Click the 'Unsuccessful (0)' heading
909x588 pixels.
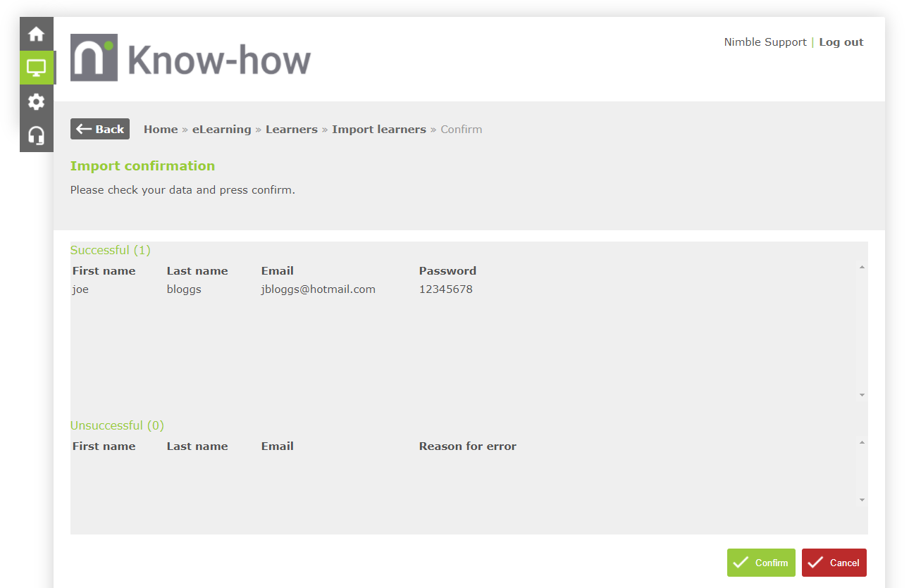click(117, 425)
